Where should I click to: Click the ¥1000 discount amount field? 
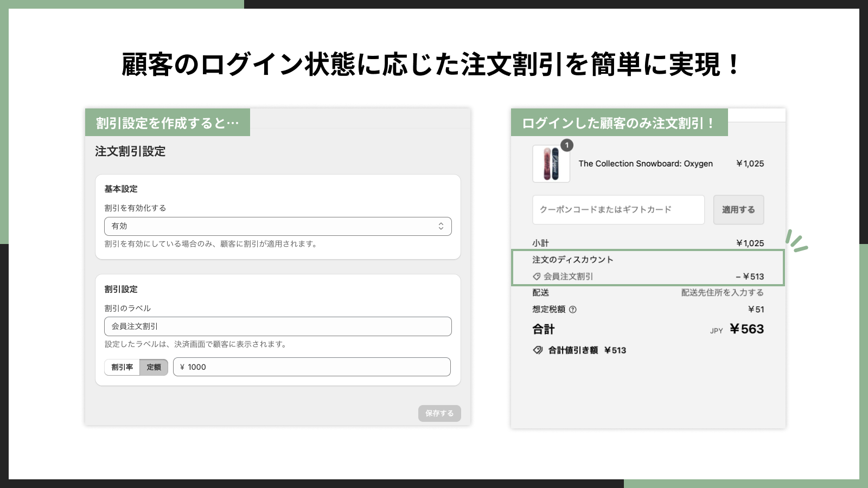[x=311, y=367]
